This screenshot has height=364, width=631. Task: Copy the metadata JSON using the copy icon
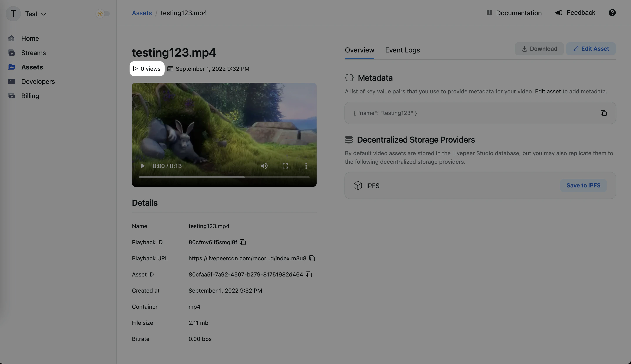coord(604,113)
